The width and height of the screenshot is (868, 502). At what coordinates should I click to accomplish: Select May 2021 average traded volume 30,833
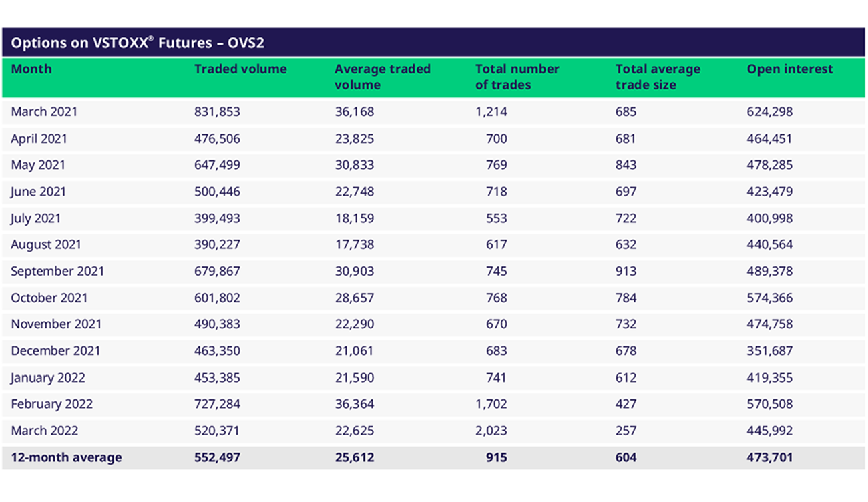pos(355,165)
